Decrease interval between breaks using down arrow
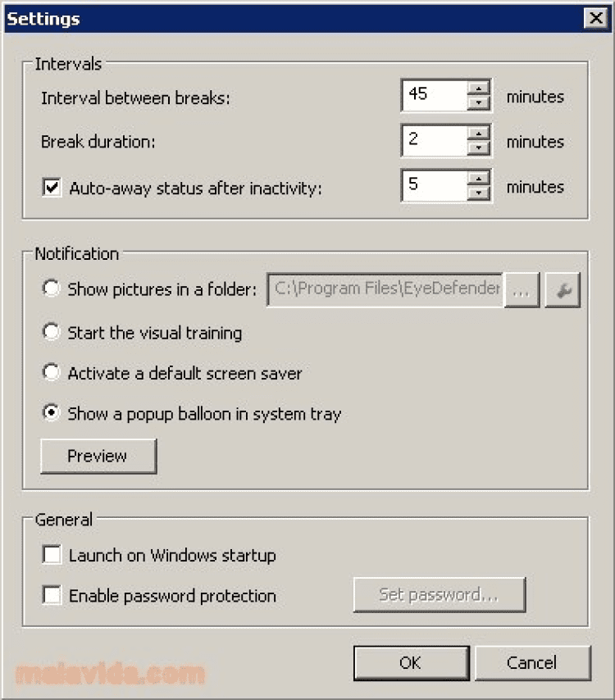 pos(478,103)
